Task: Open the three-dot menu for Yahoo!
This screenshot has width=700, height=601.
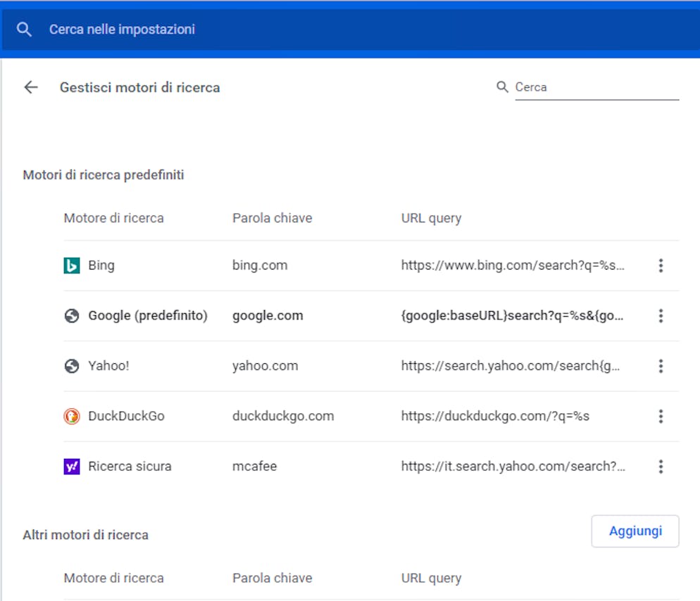Action: [x=661, y=366]
